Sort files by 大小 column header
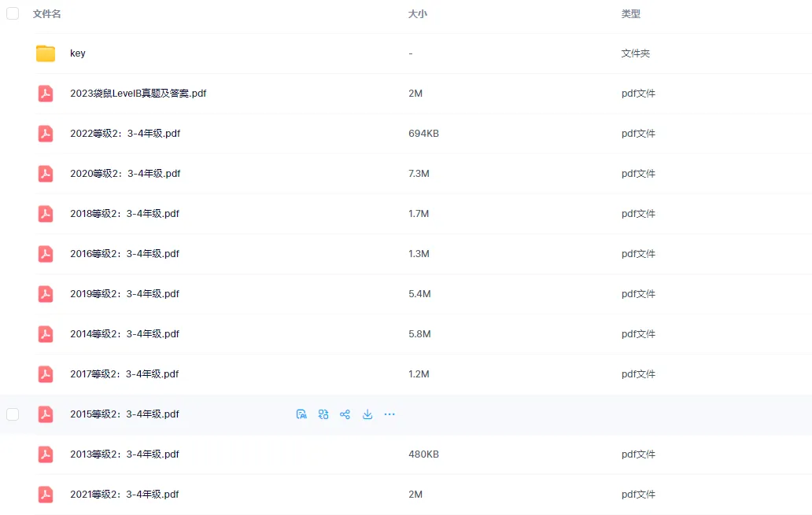Image resolution: width=812 pixels, height=515 pixels. click(417, 14)
